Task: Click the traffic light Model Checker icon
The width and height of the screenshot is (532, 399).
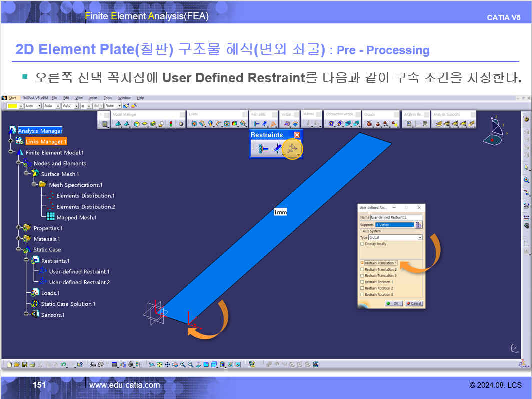Action: click(171, 124)
